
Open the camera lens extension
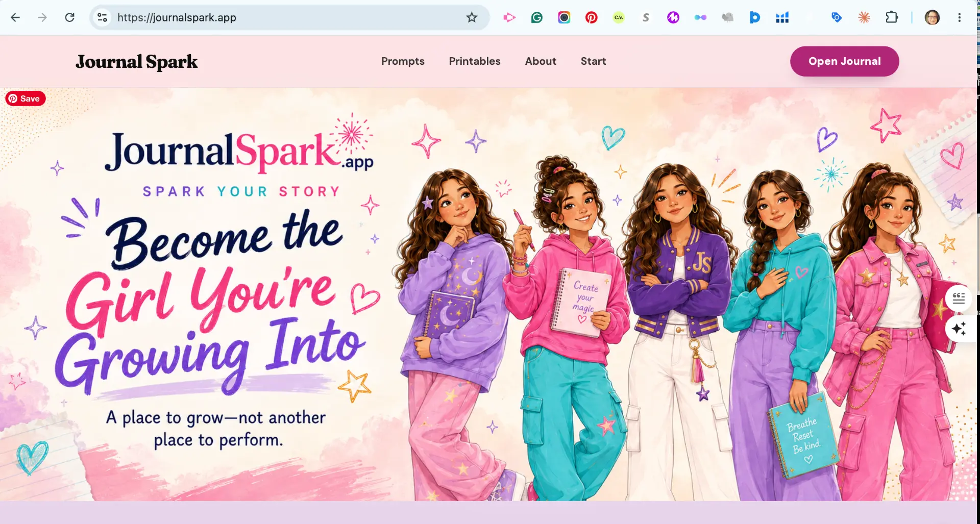click(564, 17)
